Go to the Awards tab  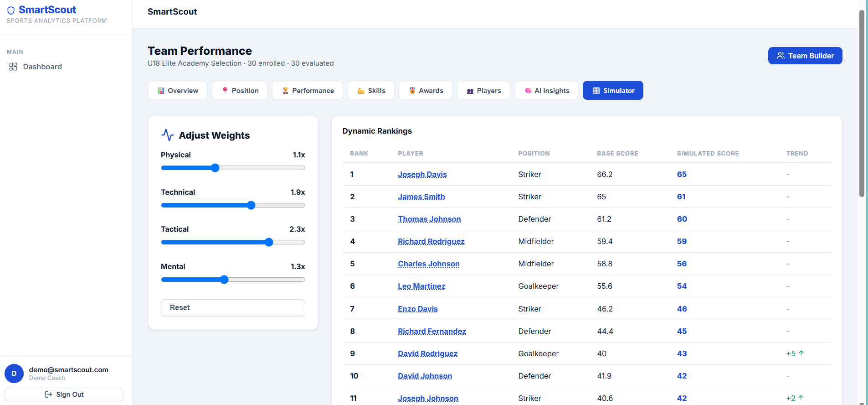click(x=426, y=90)
